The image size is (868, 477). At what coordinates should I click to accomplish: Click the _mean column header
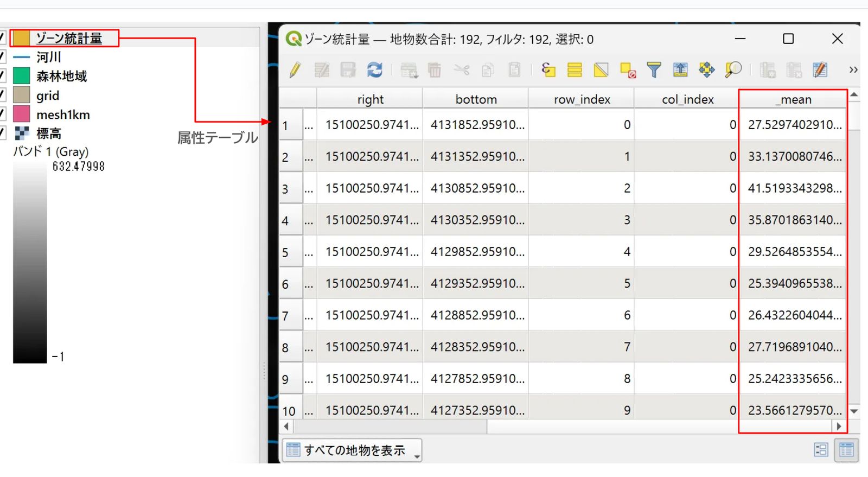click(x=793, y=99)
